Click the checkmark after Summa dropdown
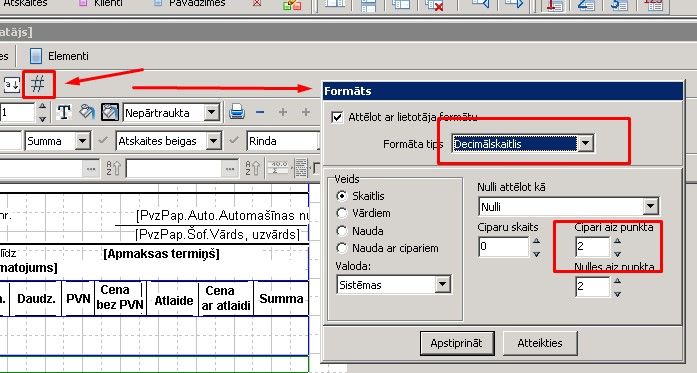Screen dimensions: 697x373 103,140
